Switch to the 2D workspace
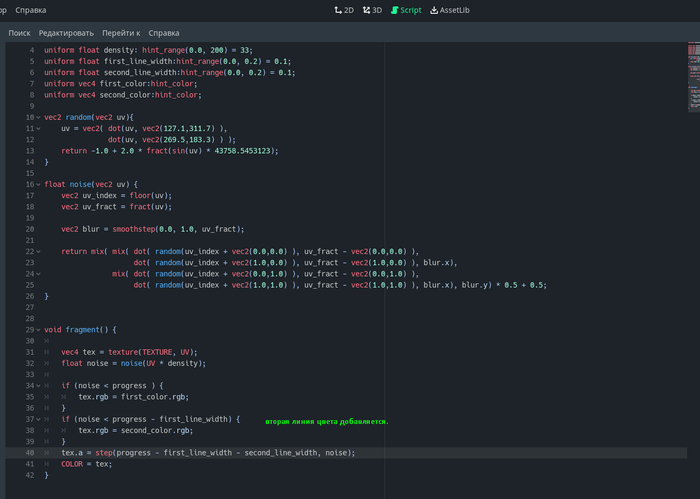 (343, 10)
